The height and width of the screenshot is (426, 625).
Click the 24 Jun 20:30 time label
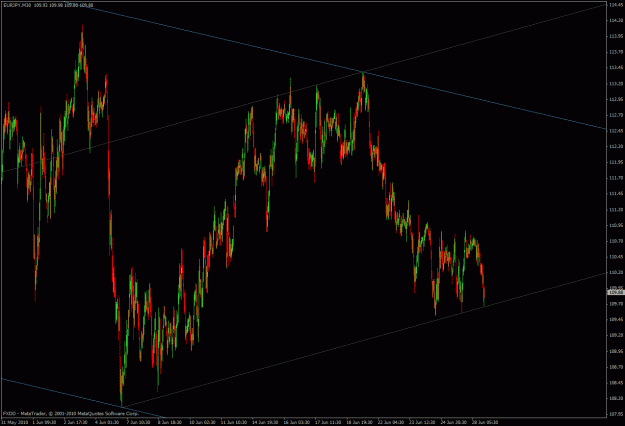(x=454, y=422)
